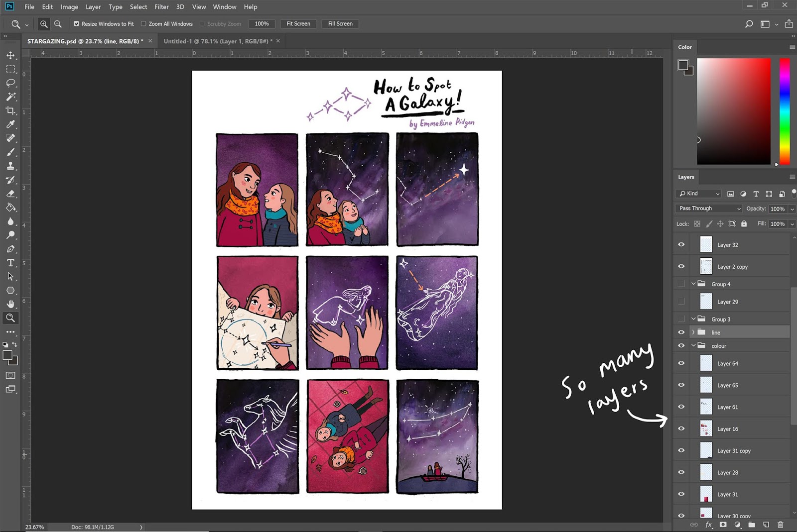The height and width of the screenshot is (532, 797).
Task: Select the Eyedropper tool
Action: (x=10, y=124)
